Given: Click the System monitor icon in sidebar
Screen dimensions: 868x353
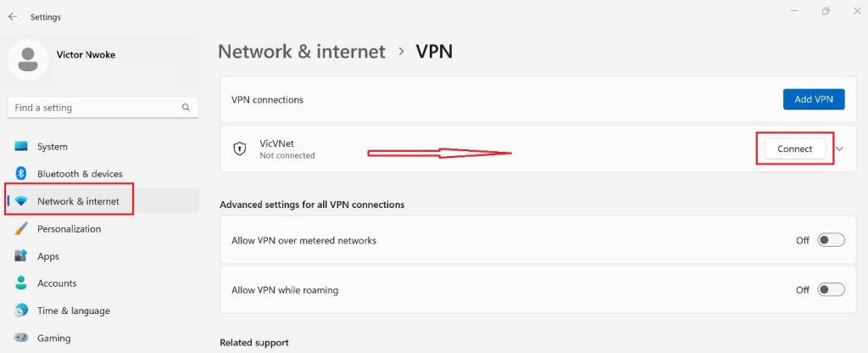Looking at the screenshot, I should tap(21, 147).
